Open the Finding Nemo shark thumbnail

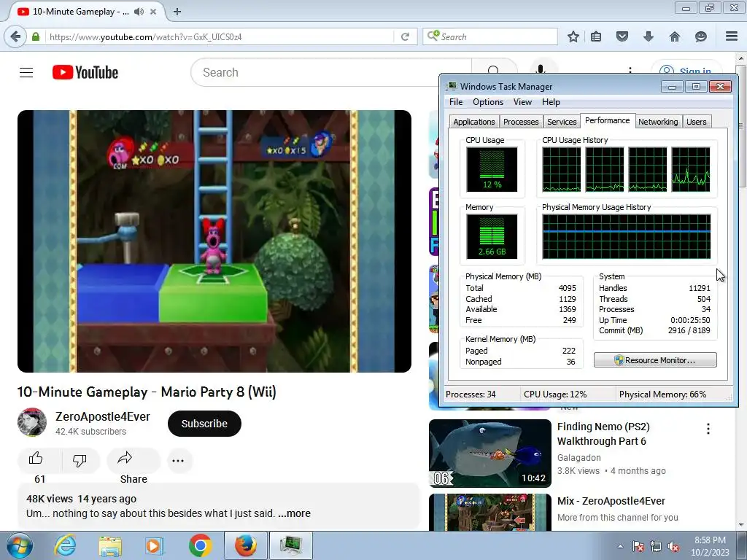[x=489, y=454]
